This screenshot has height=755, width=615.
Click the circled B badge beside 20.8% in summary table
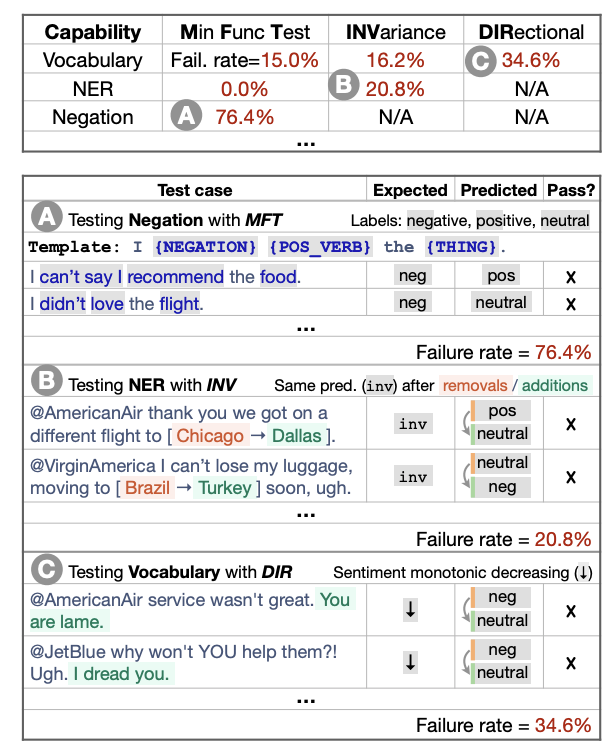coord(345,87)
